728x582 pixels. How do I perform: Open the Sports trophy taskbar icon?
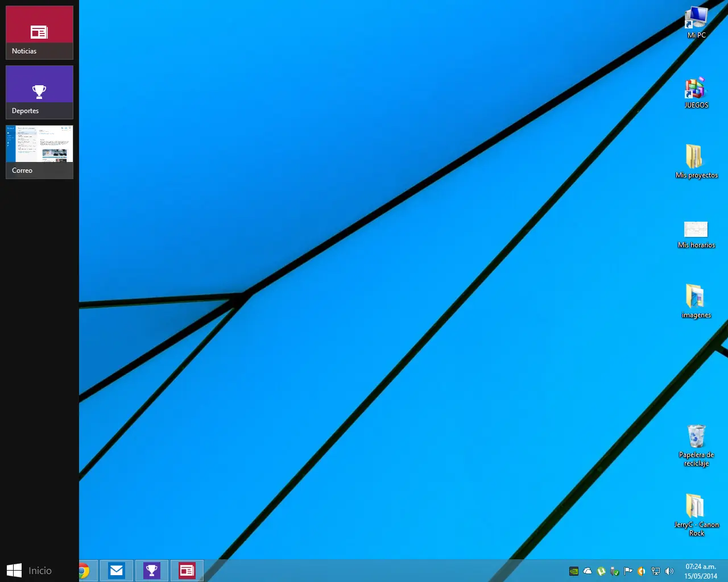click(x=152, y=571)
